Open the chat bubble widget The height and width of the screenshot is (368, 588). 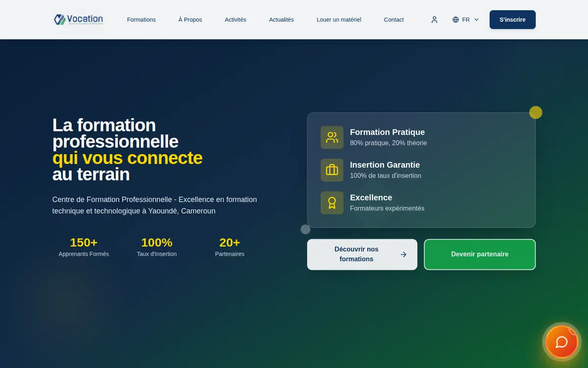(562, 342)
